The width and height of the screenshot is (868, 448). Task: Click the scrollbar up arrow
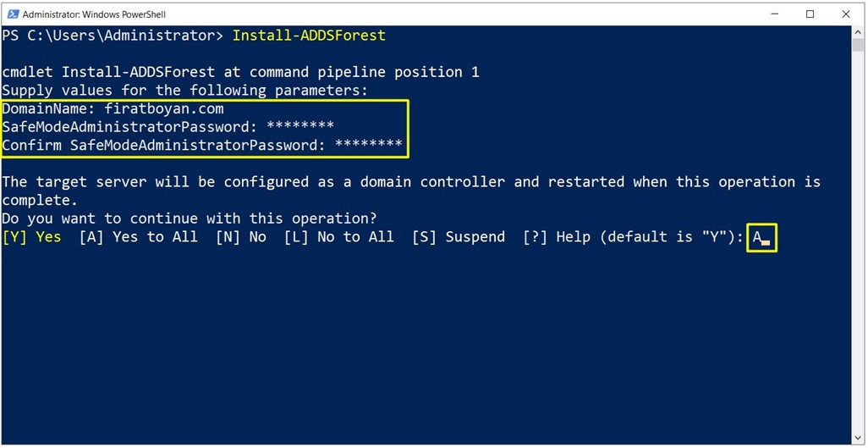(858, 31)
